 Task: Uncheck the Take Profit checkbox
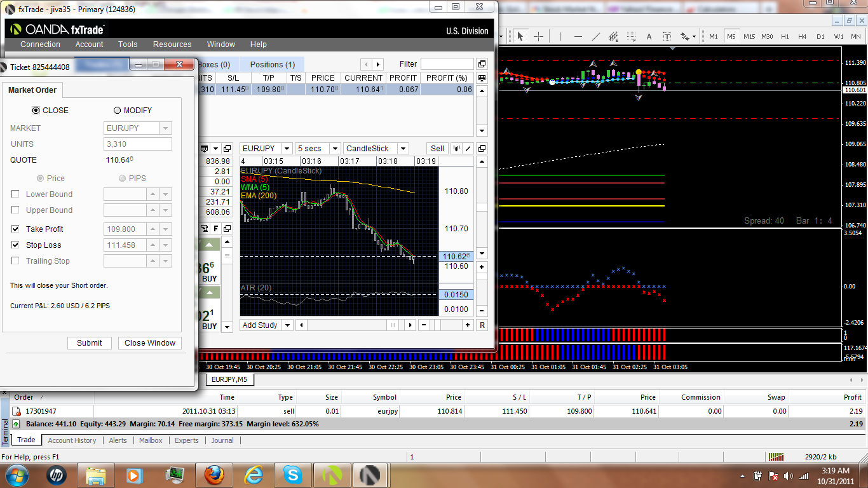(x=16, y=229)
